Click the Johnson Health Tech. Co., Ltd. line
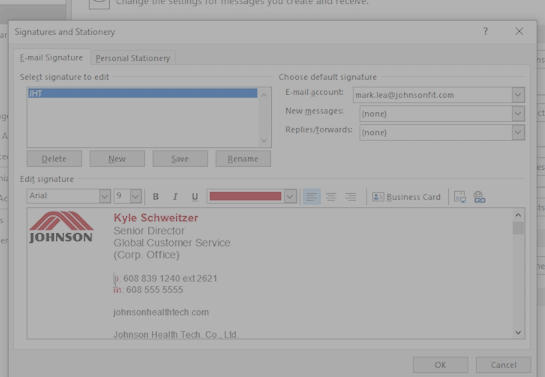Image resolution: width=545 pixels, height=377 pixels. click(x=176, y=334)
